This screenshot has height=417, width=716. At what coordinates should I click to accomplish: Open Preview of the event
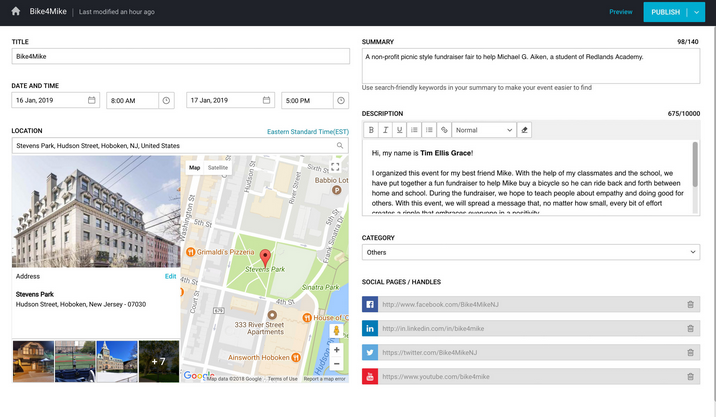tap(621, 12)
